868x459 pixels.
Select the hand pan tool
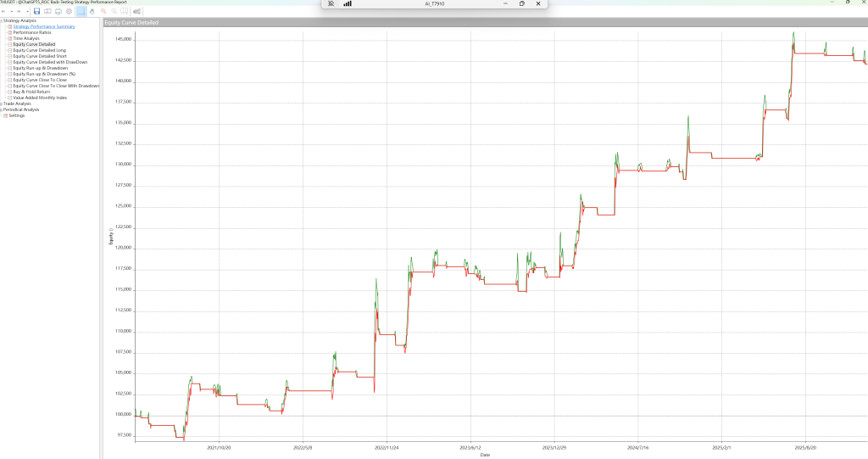92,11
